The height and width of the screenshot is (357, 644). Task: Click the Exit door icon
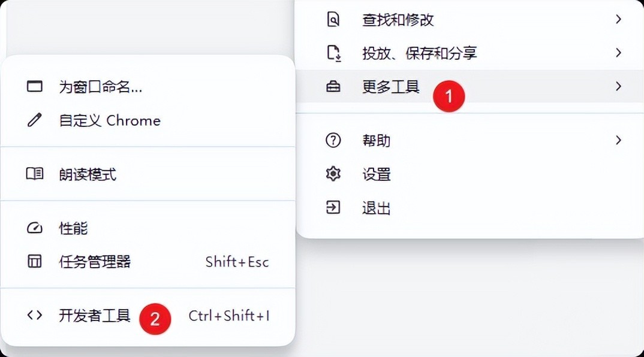[333, 208]
